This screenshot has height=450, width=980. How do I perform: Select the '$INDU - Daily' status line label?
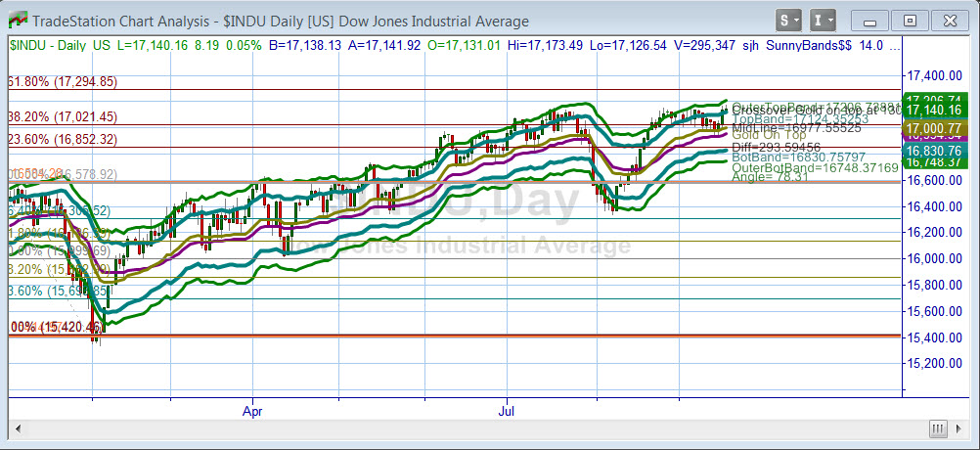click(49, 46)
